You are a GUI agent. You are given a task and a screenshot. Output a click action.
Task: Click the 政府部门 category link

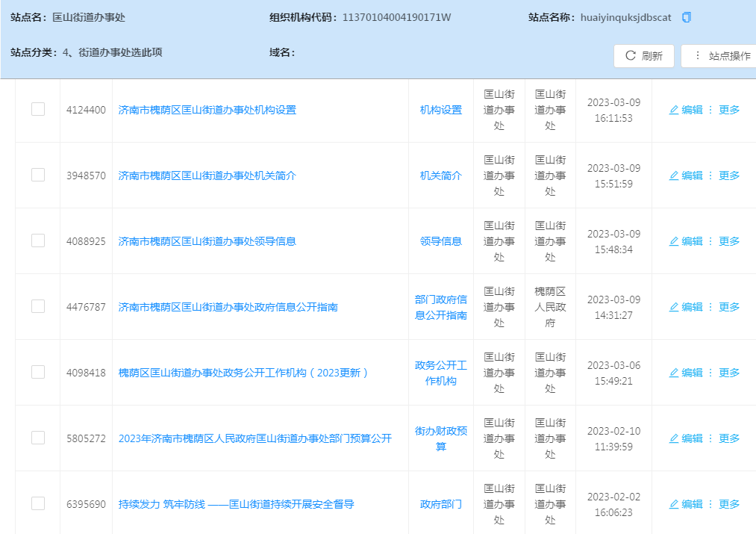click(441, 504)
